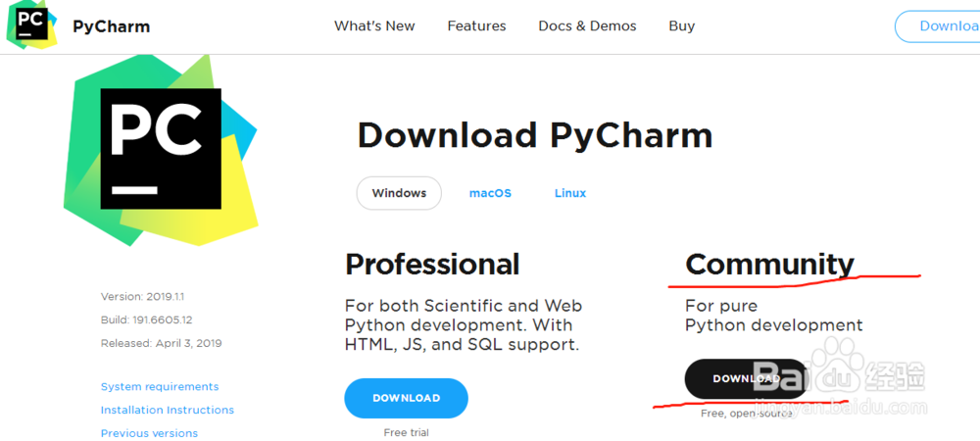This screenshot has width=980, height=441.
Task: Open the What's New menu
Action: tap(374, 26)
